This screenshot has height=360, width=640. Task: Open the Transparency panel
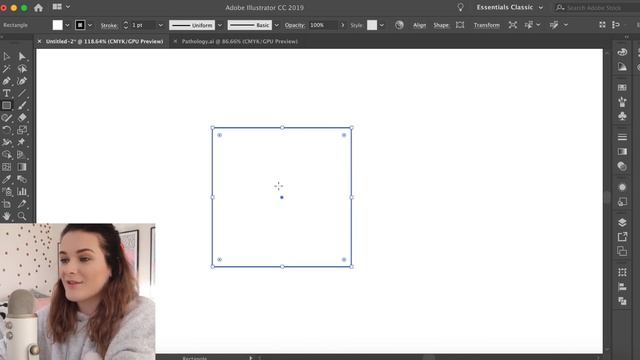pyautogui.click(x=622, y=166)
